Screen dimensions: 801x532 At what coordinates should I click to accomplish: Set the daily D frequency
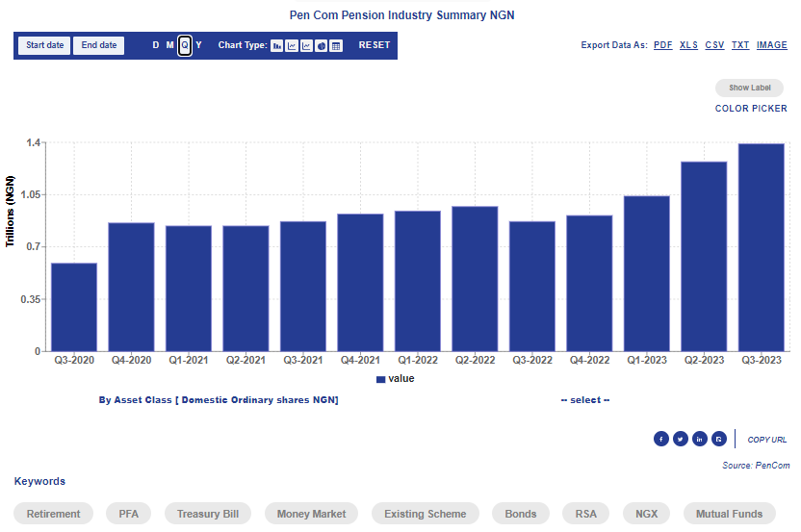point(156,45)
